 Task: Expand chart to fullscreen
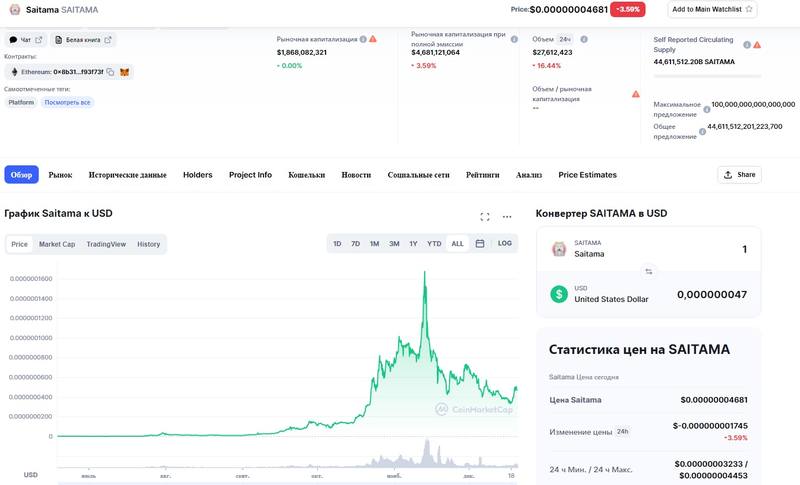pyautogui.click(x=485, y=217)
